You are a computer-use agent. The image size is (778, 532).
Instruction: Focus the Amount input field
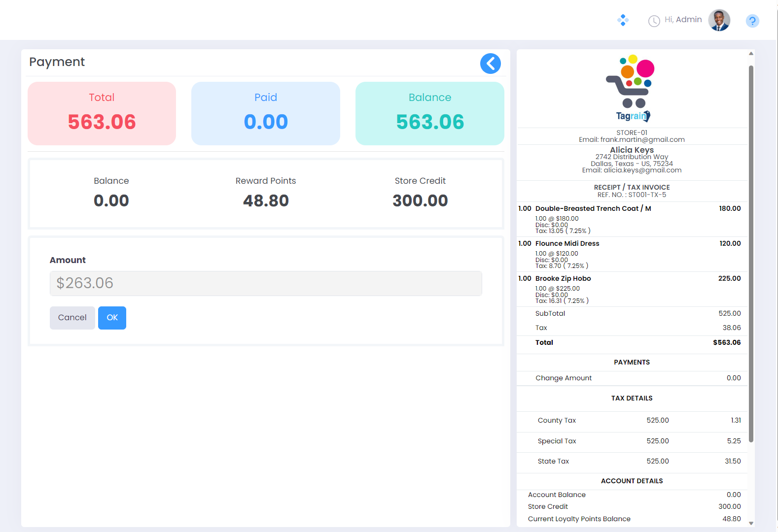[x=265, y=283]
